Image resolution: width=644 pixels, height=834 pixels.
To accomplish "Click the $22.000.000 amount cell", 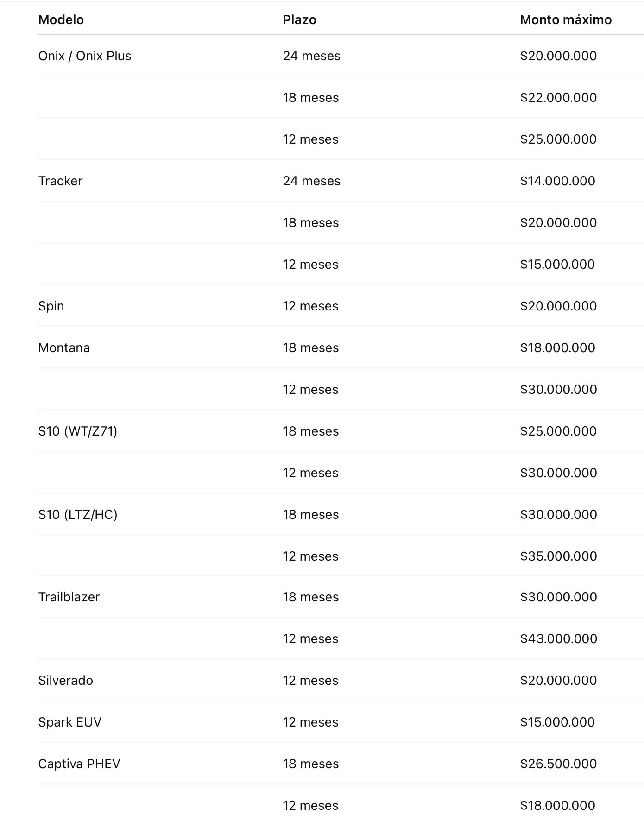I will (x=558, y=98).
